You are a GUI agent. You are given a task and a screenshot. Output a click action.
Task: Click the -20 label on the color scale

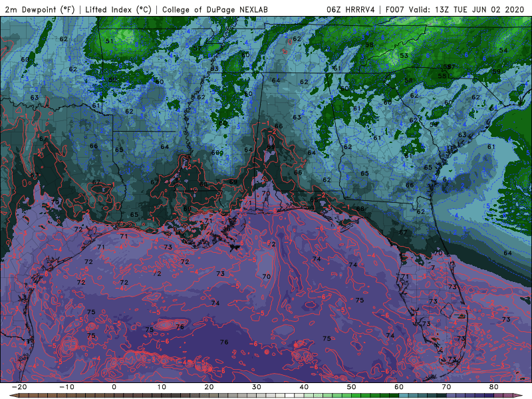point(19,387)
